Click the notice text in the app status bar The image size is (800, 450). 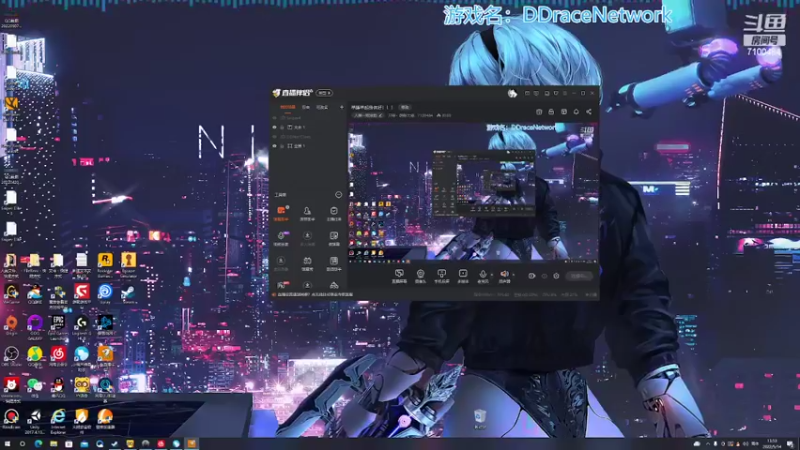(315, 294)
